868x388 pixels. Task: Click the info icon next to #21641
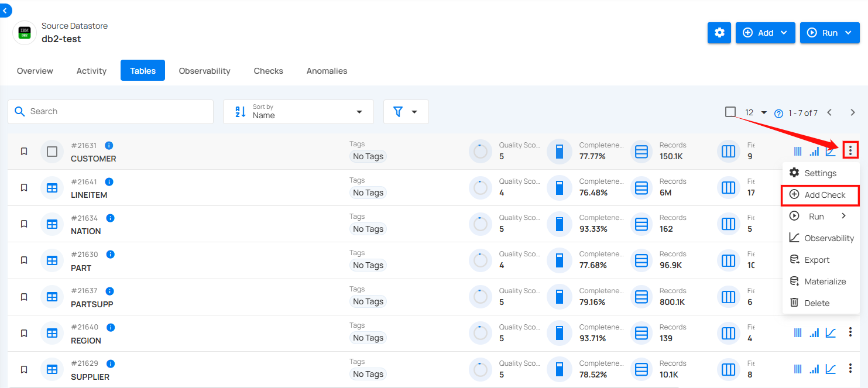(109, 182)
